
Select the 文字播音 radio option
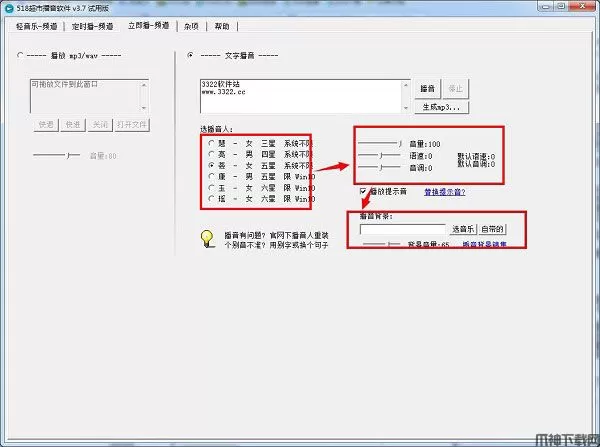click(190, 55)
